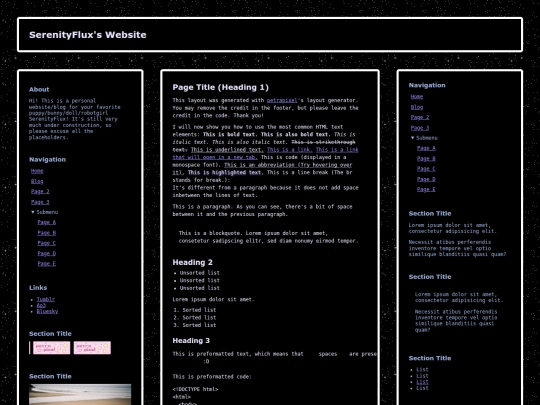Go to Page 2 in left sidebar navigation
This screenshot has height=405, width=540.
point(40,191)
